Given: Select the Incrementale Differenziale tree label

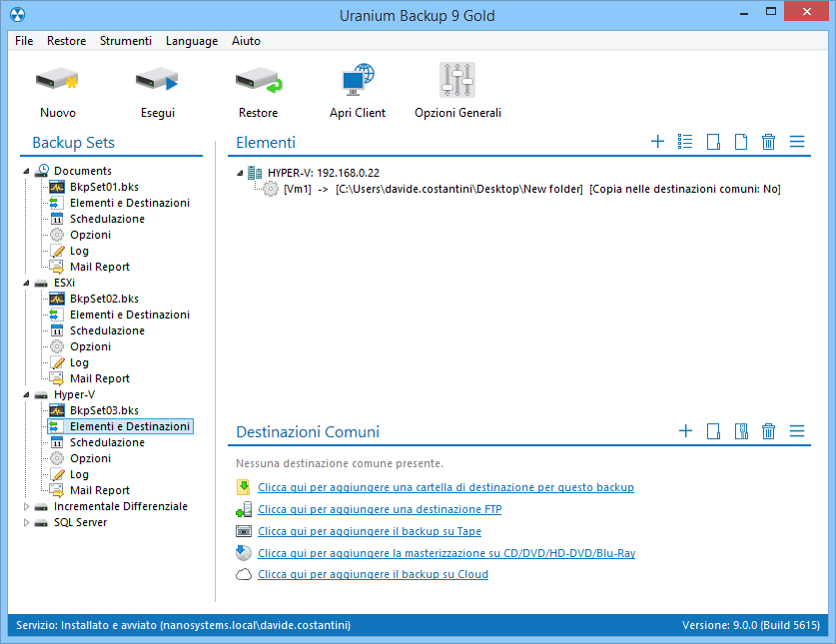Looking at the screenshot, I should pyautogui.click(x=121, y=506).
